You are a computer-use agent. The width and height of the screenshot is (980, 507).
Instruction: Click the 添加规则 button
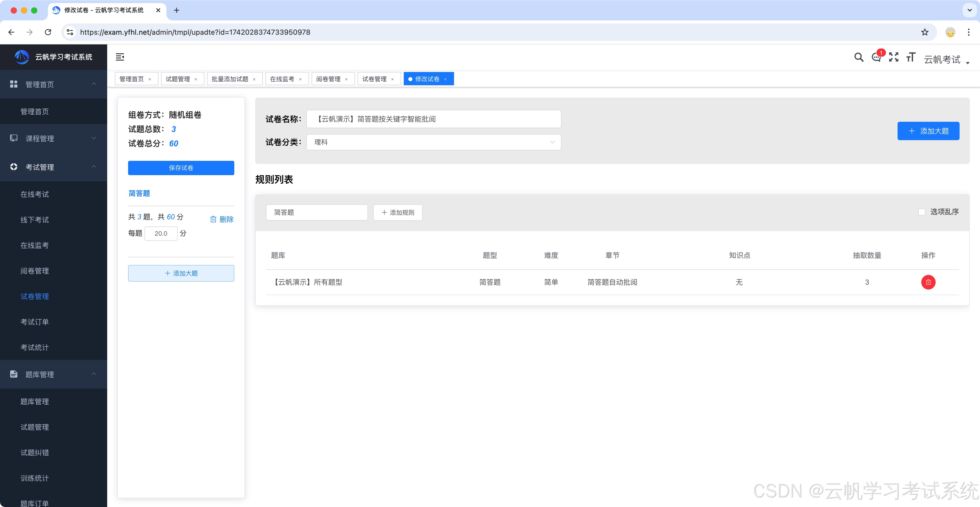(398, 212)
